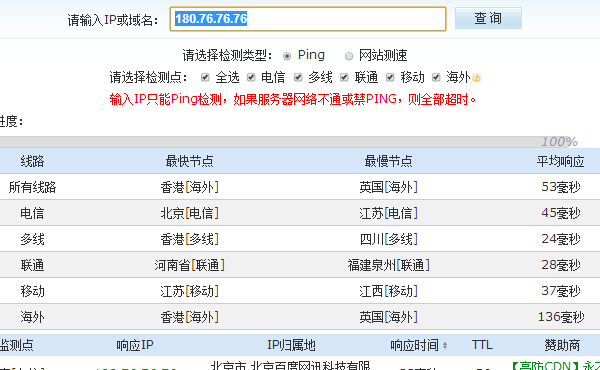Click 江西[移动] slowest node cell

(x=388, y=291)
